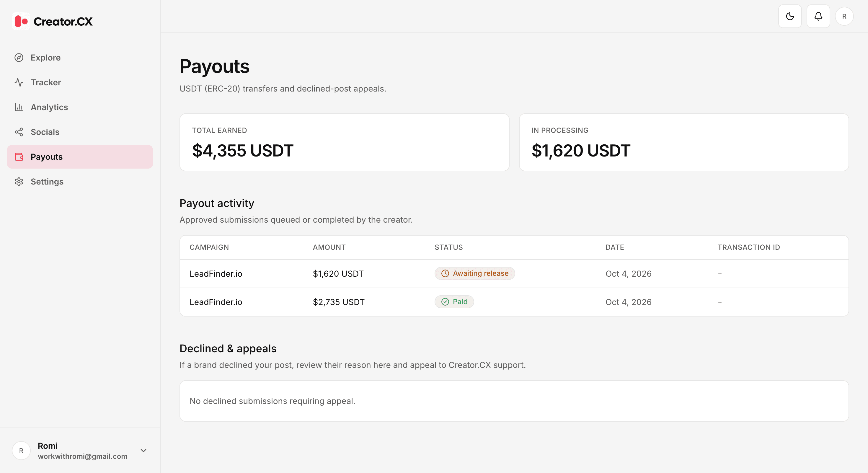
Task: Click the TRANSACTION ID column header
Action: (x=749, y=247)
